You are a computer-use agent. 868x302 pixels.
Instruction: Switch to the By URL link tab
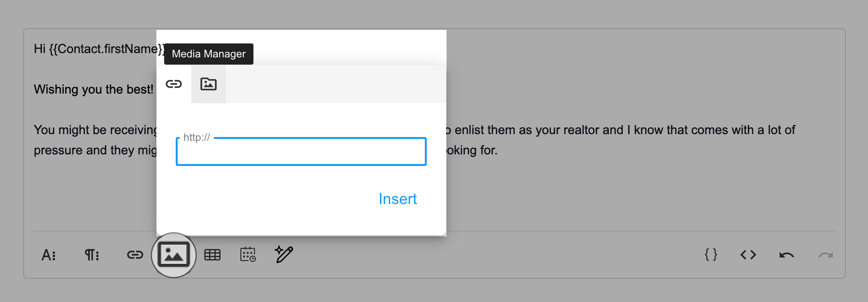pyautogui.click(x=174, y=84)
